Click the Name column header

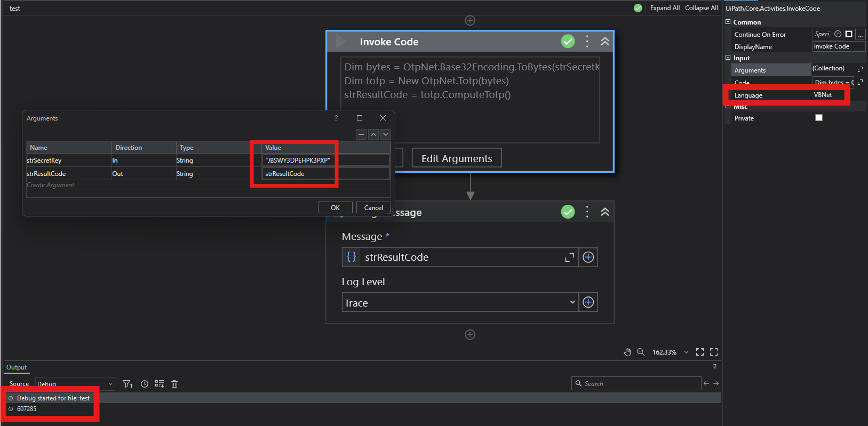pyautogui.click(x=69, y=148)
